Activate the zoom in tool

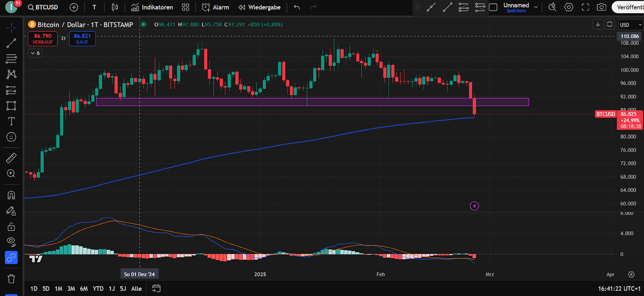coord(11,173)
